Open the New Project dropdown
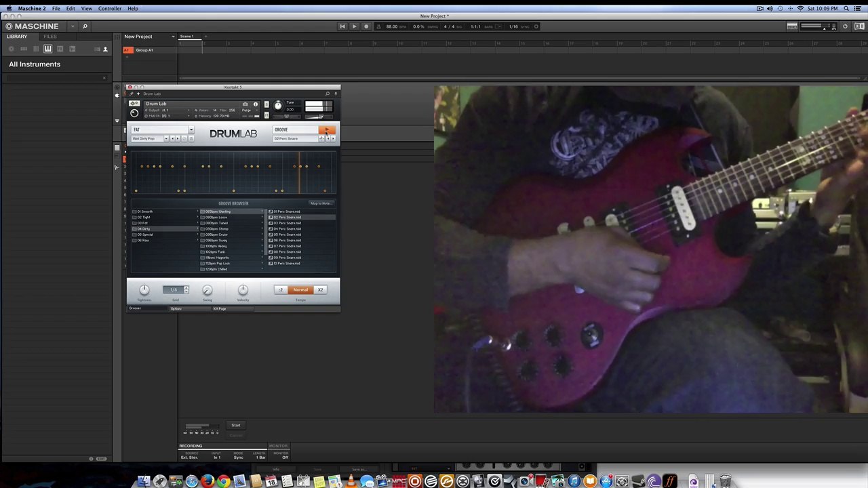The width and height of the screenshot is (868, 488). point(173,37)
